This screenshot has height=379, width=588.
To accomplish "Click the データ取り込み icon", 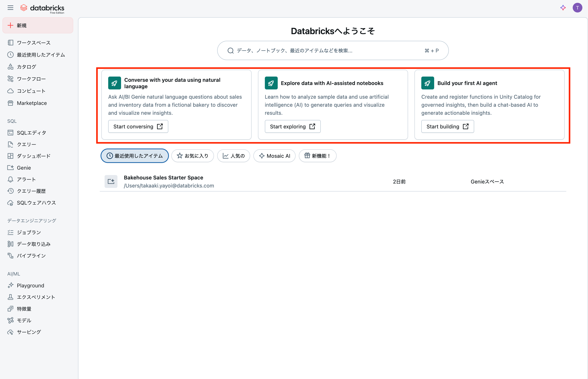I will pos(10,244).
